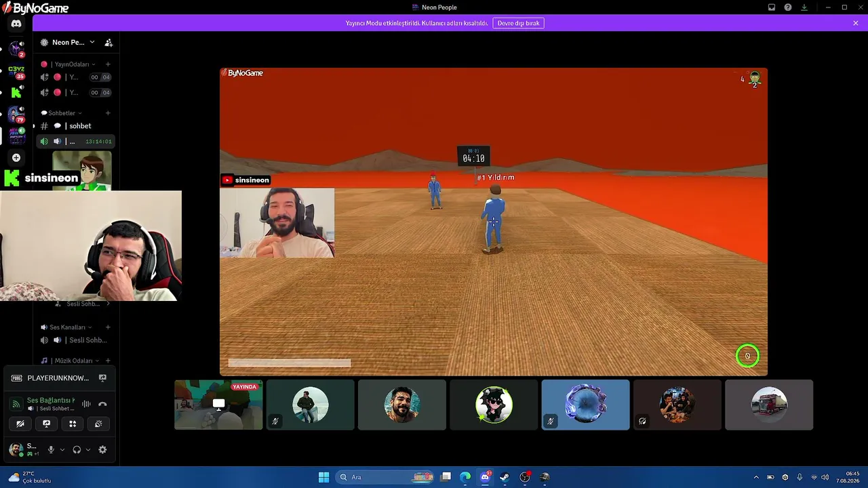Open Discord help icon
The width and height of the screenshot is (868, 488).
[x=788, y=7]
